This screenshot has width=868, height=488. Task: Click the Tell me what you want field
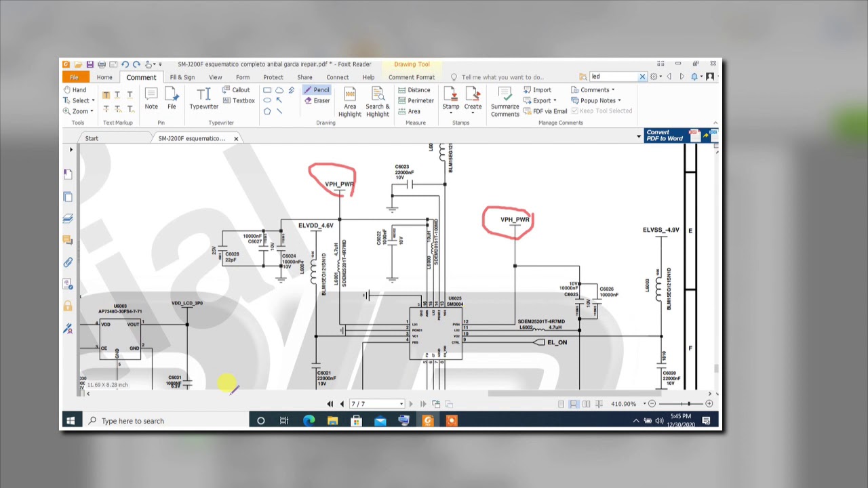[x=502, y=77]
